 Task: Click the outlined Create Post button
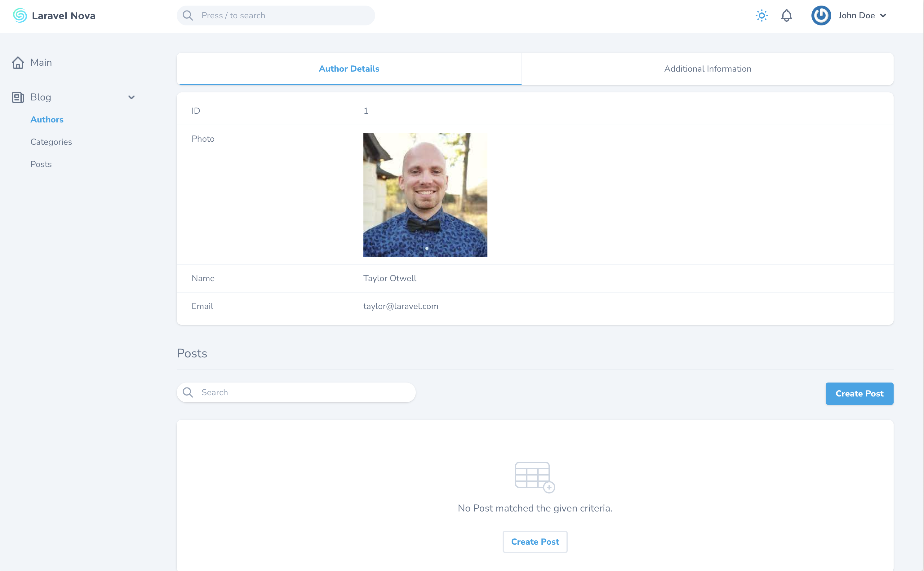(535, 542)
